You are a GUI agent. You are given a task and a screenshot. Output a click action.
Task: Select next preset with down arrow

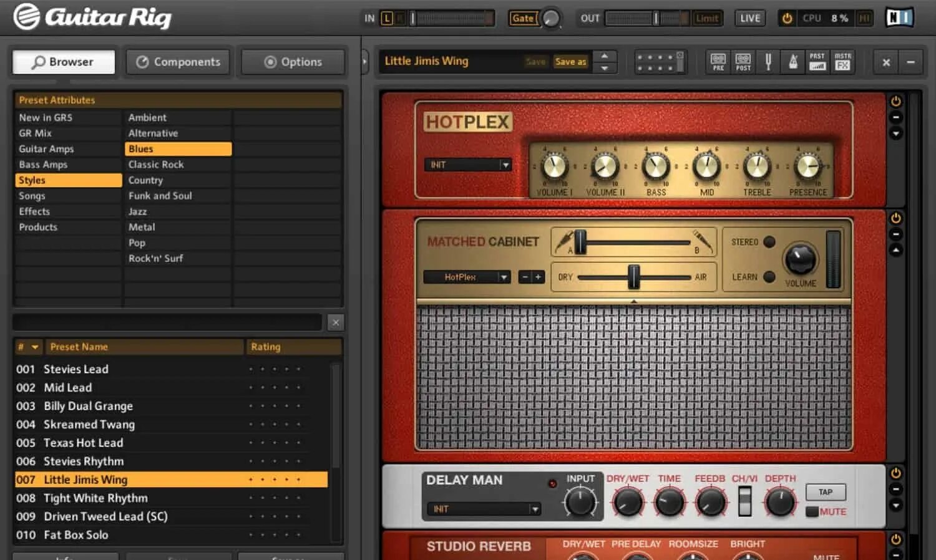coord(604,68)
